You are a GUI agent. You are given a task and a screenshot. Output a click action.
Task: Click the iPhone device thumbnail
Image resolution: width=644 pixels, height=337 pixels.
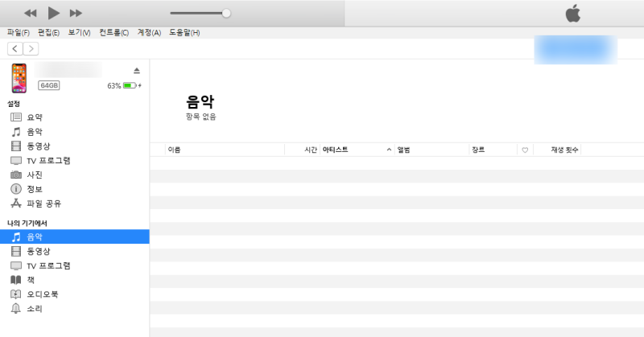(x=19, y=78)
